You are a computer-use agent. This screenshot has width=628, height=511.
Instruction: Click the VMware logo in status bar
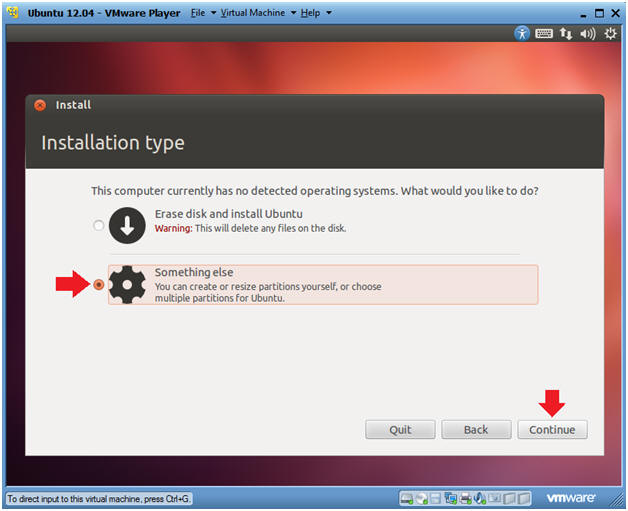[x=571, y=498]
